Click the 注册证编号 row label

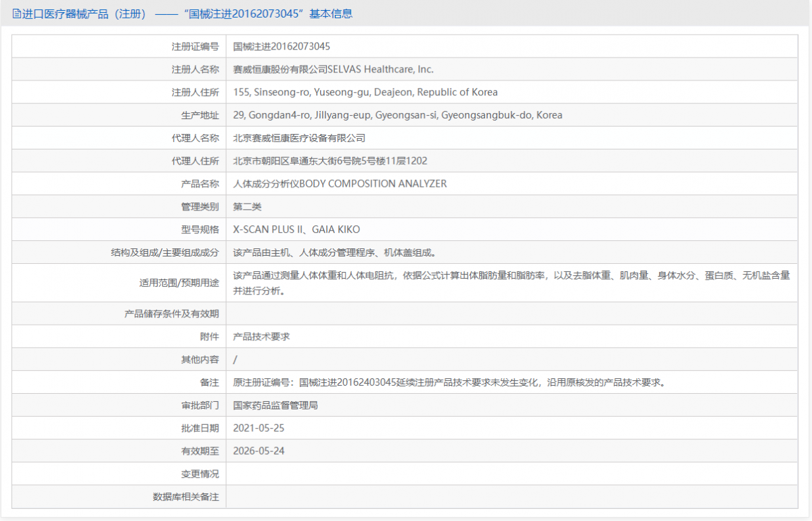(x=196, y=46)
